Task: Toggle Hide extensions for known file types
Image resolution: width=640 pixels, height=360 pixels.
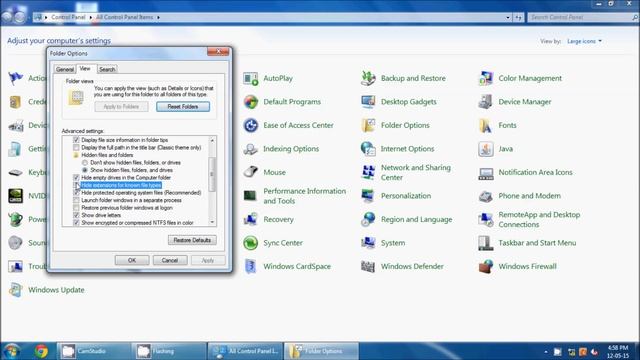Action: tap(76, 185)
